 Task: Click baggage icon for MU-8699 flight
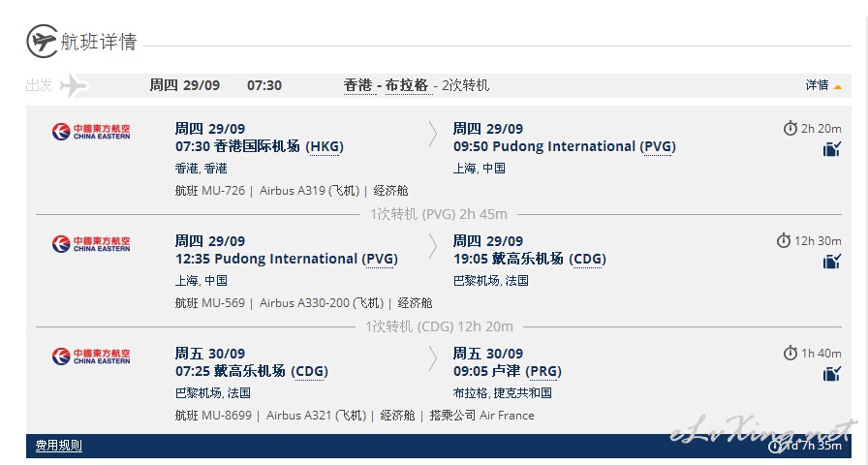[x=831, y=374]
